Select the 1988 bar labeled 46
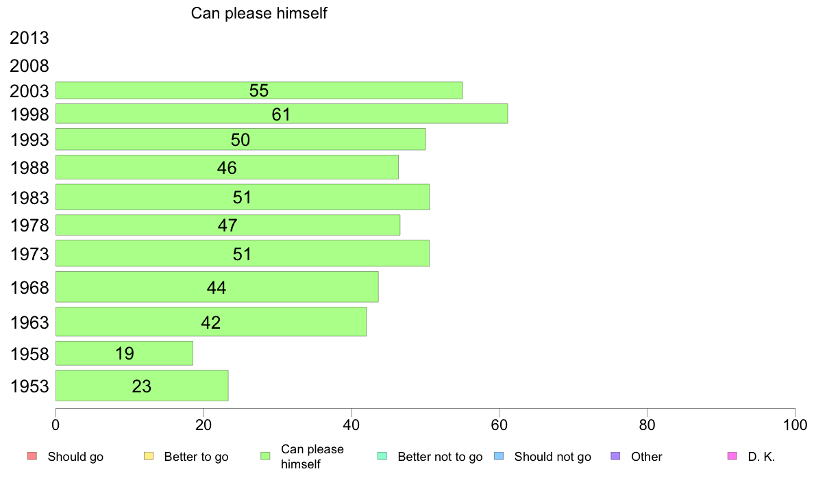 (x=227, y=167)
